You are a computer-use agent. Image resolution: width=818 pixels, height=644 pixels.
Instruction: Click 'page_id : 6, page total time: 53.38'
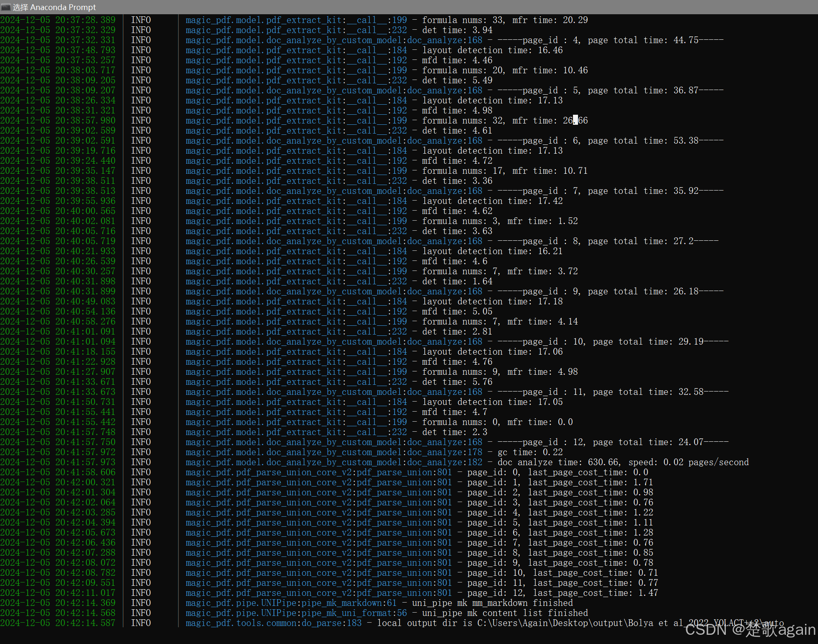tap(611, 141)
